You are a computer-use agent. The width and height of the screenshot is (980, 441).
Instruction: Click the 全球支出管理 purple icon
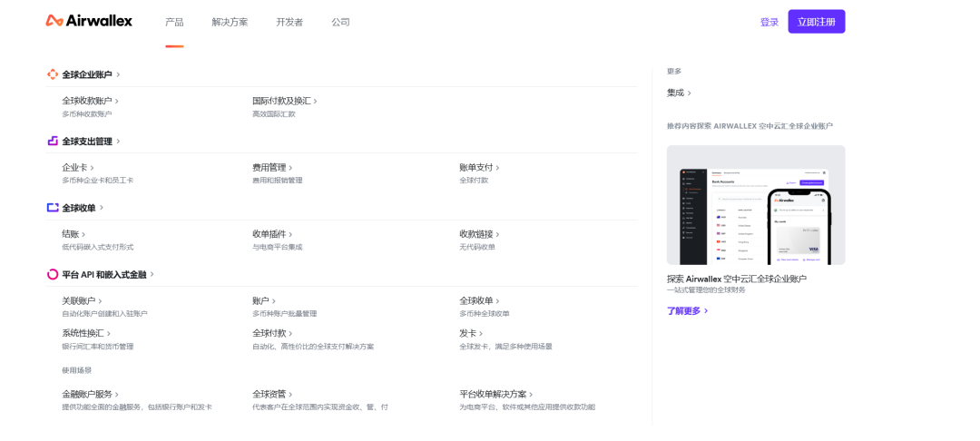coord(53,142)
